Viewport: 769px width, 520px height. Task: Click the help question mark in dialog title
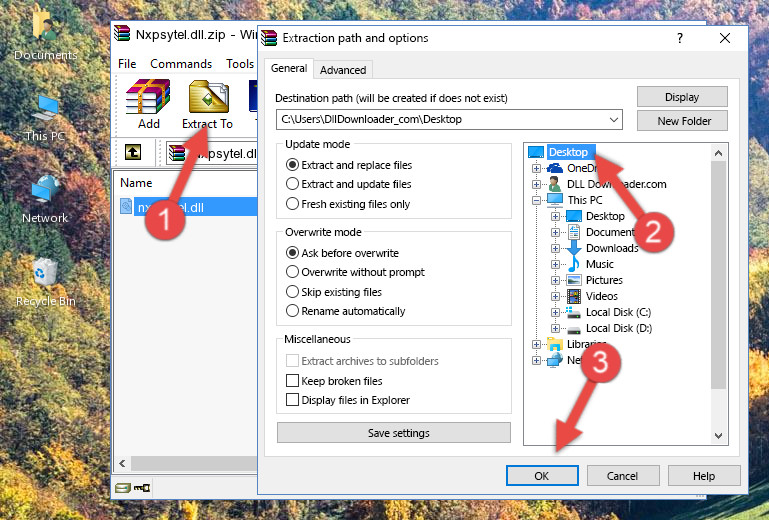pos(680,38)
